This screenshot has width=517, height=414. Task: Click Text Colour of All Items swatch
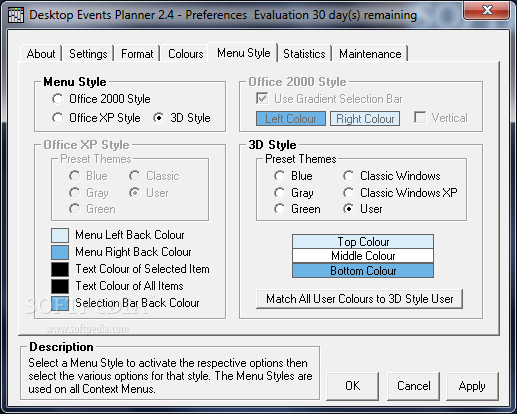point(60,286)
